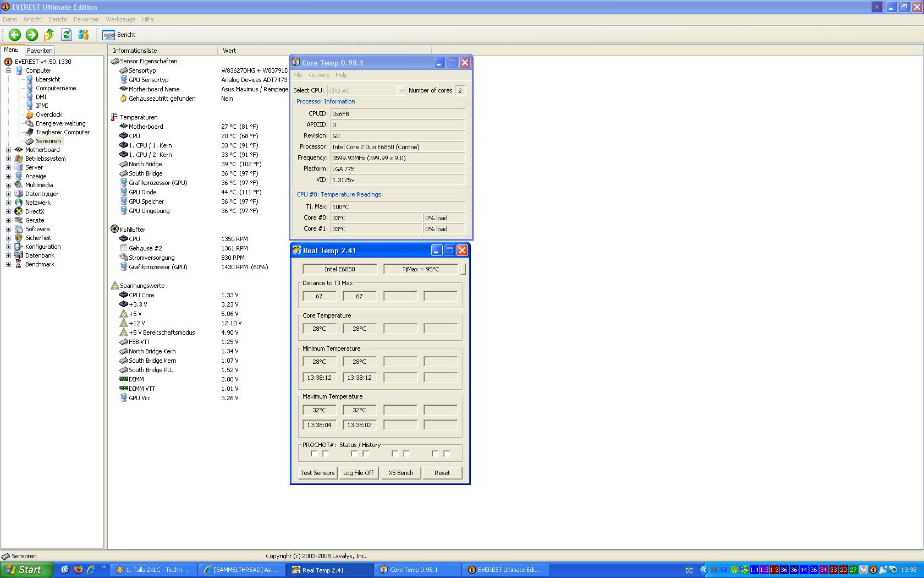
Task: Open the Options menu in Core Temp
Action: (x=319, y=75)
